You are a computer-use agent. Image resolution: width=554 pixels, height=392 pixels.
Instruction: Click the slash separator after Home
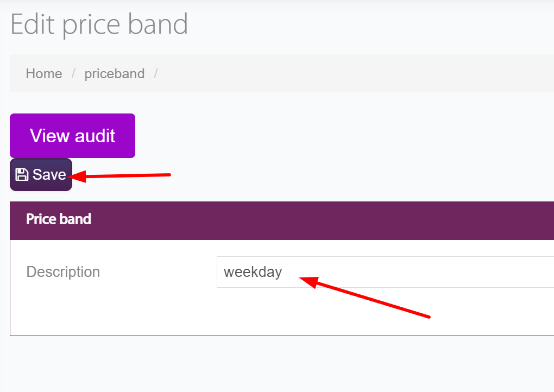(x=73, y=74)
